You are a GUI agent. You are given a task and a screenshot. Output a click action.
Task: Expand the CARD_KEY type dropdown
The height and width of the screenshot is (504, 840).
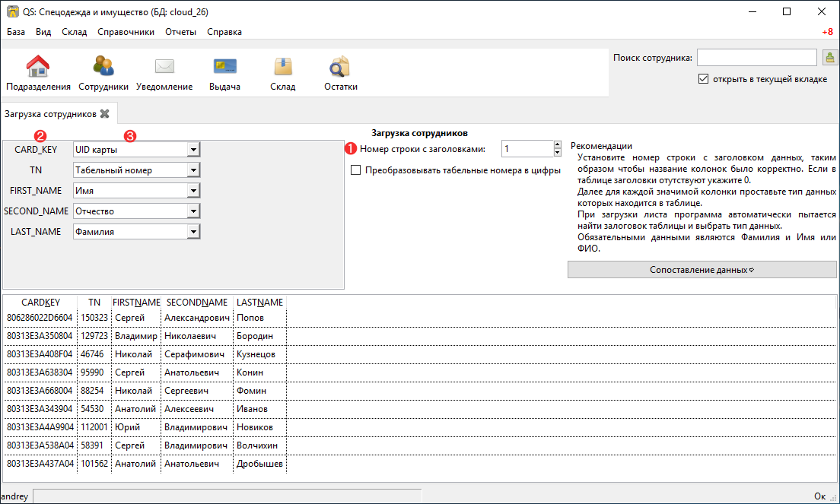tap(193, 150)
